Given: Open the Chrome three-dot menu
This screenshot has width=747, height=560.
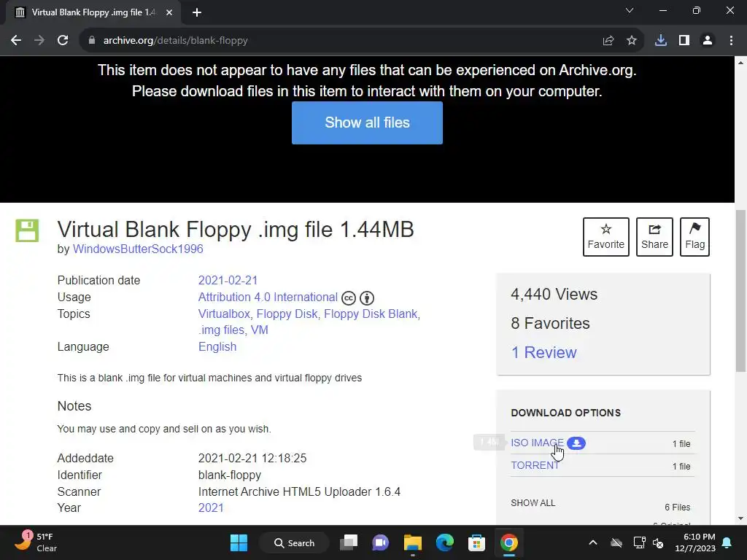Looking at the screenshot, I should click(x=731, y=41).
